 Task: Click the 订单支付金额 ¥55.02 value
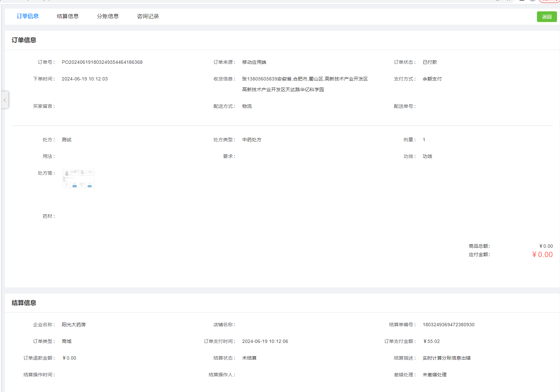pyautogui.click(x=431, y=341)
